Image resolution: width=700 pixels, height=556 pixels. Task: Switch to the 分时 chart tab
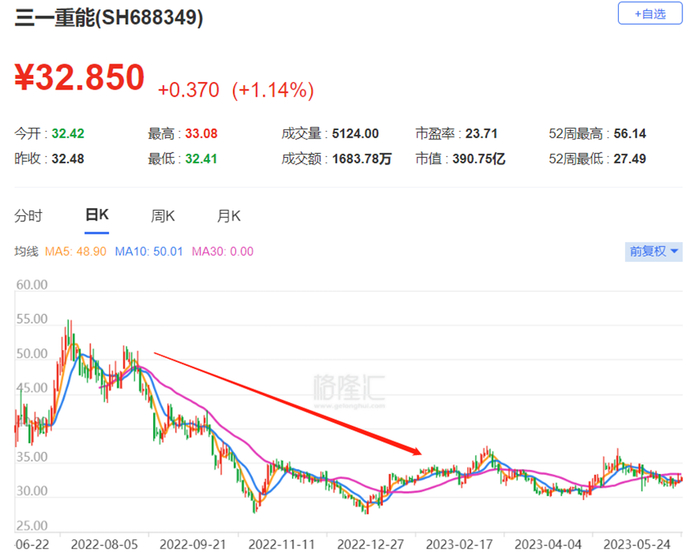click(28, 216)
